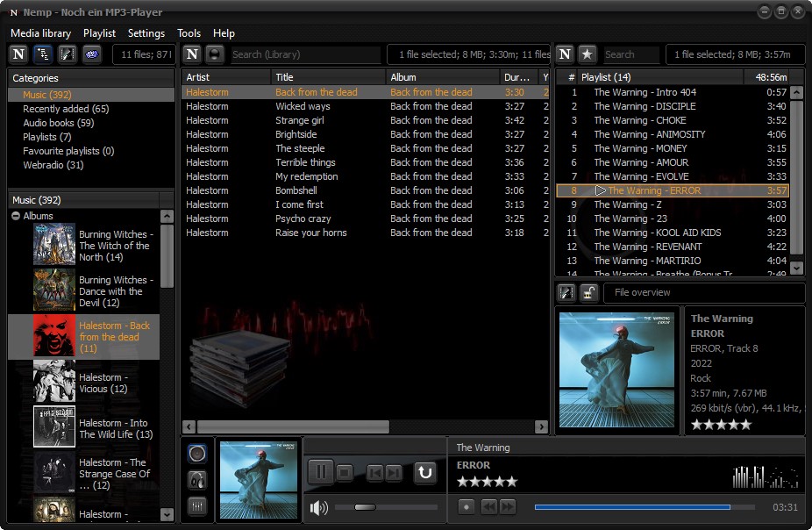Open the Tools menu

[x=189, y=33]
